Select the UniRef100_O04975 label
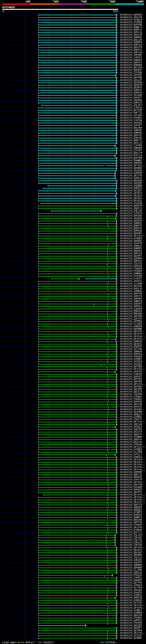146x644 pixels. (x=131, y=243)
